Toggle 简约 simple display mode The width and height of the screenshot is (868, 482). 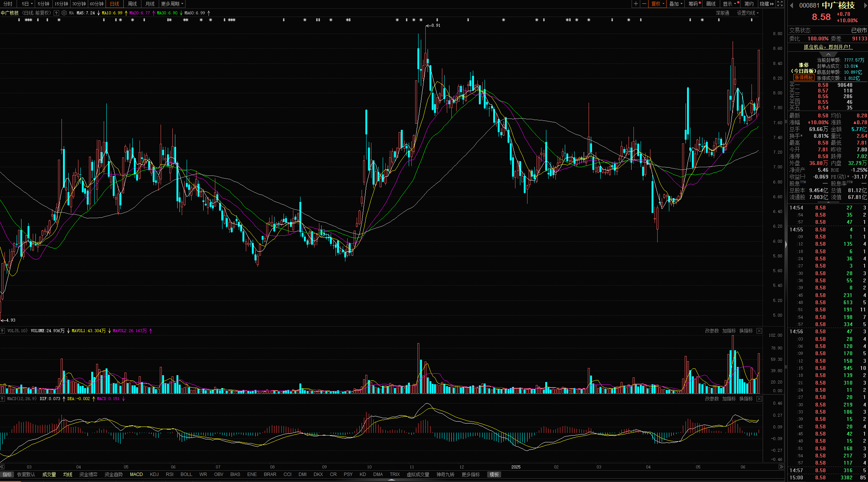[749, 4]
